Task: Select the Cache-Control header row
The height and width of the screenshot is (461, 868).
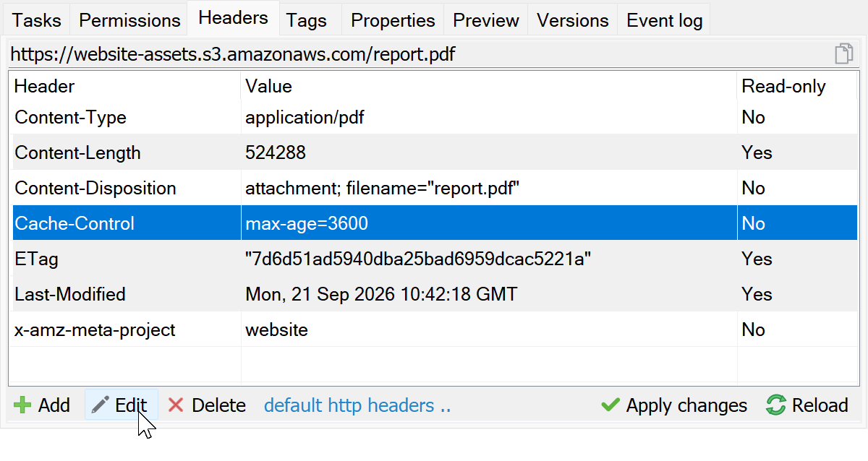Action: pos(435,223)
